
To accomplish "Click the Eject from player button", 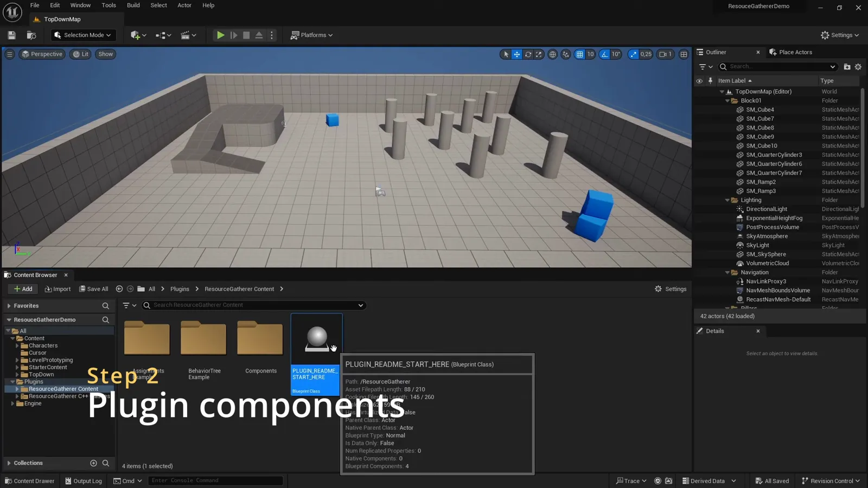I will (x=259, y=35).
